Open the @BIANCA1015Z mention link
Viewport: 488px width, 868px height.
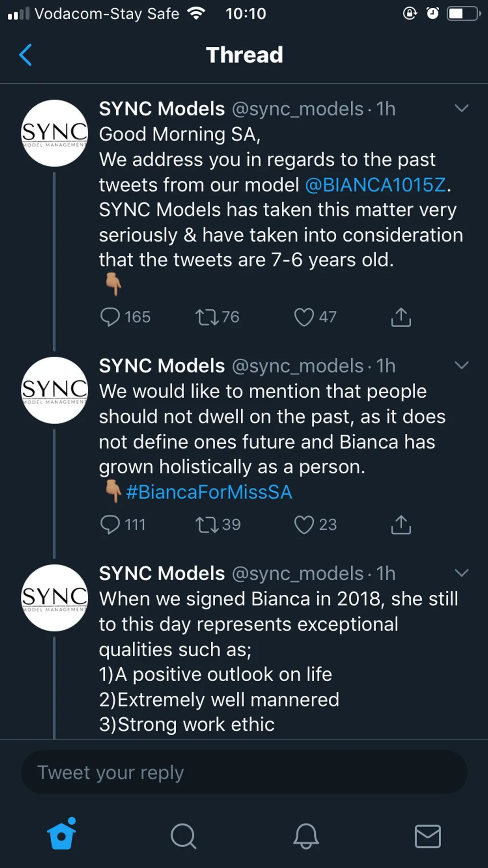coord(375,185)
